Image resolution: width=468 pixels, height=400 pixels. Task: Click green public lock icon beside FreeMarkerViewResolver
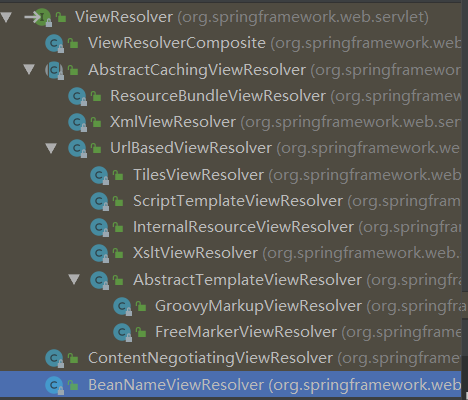pos(141,332)
